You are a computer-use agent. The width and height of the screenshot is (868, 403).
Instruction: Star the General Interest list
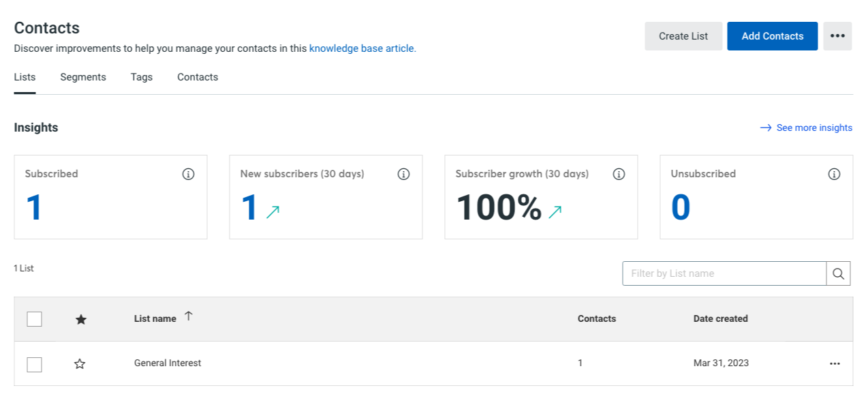pyautogui.click(x=80, y=363)
